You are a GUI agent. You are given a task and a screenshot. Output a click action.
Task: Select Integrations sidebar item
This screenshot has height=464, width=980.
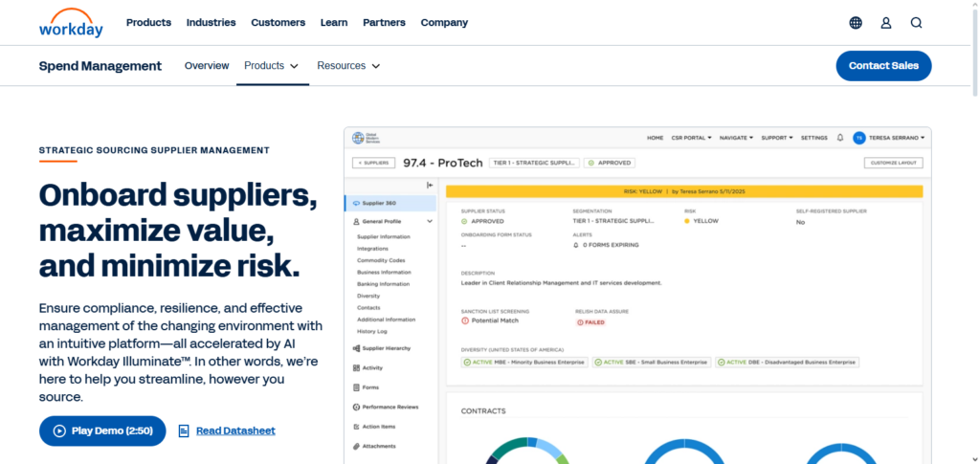(x=372, y=249)
